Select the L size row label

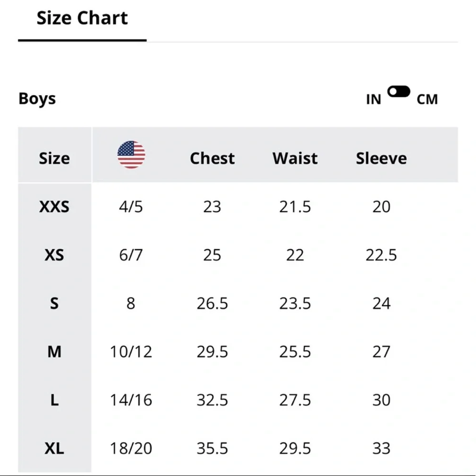coord(54,400)
